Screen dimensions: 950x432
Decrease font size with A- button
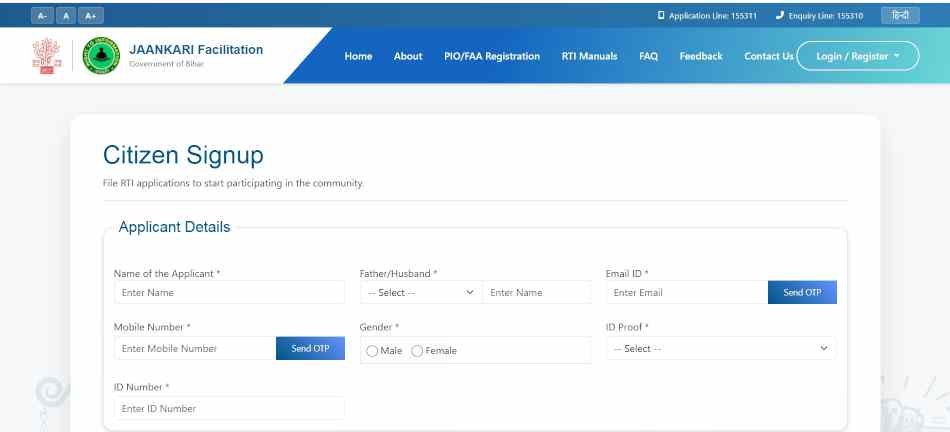click(42, 16)
